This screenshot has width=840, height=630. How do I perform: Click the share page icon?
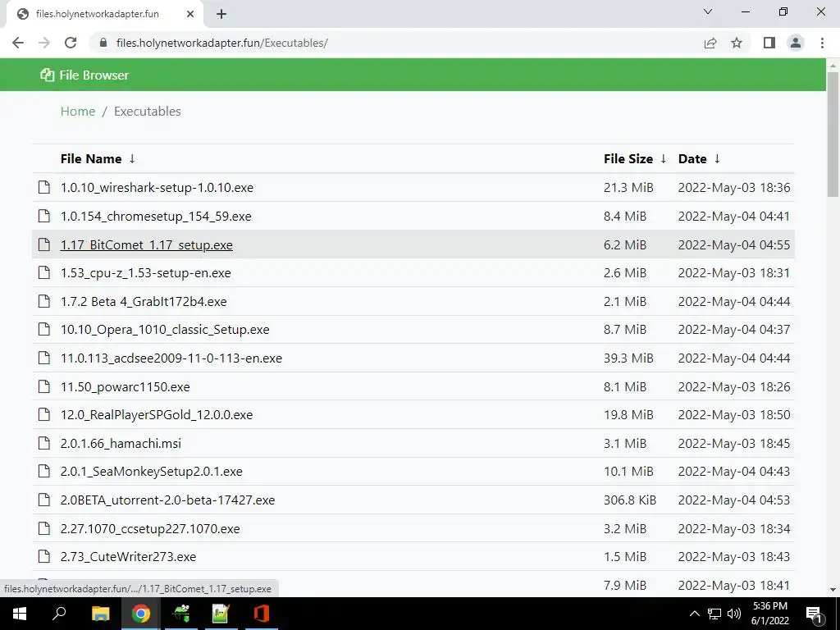point(710,43)
